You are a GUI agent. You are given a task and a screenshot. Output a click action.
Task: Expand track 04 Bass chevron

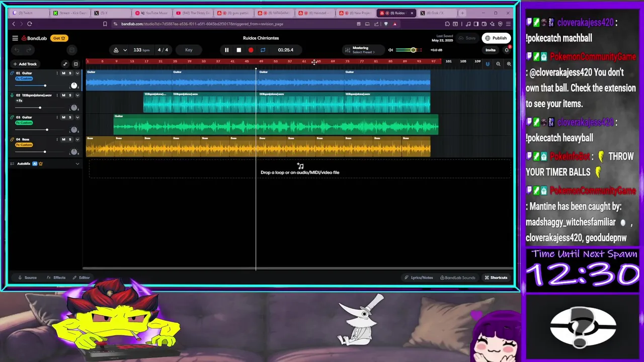[x=77, y=139]
